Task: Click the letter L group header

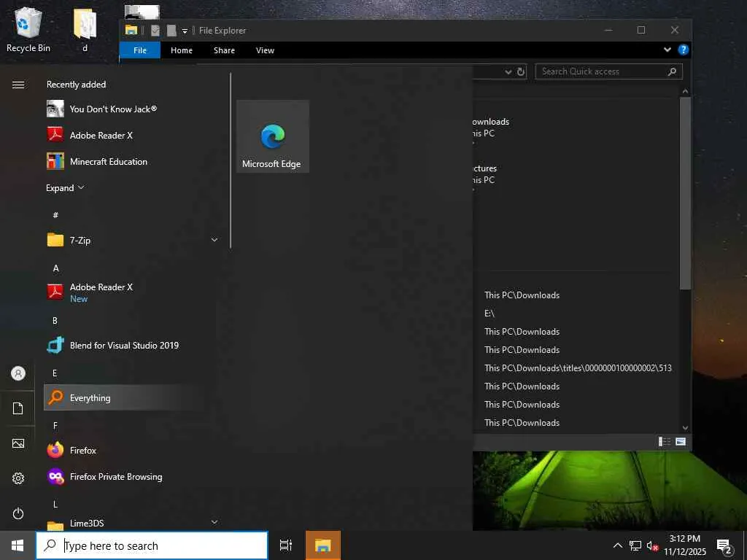Action: [55, 504]
